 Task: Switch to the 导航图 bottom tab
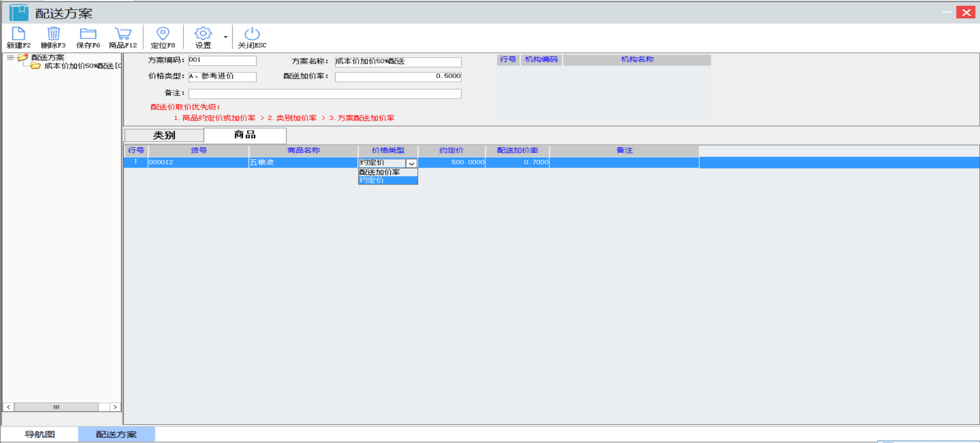click(40, 434)
